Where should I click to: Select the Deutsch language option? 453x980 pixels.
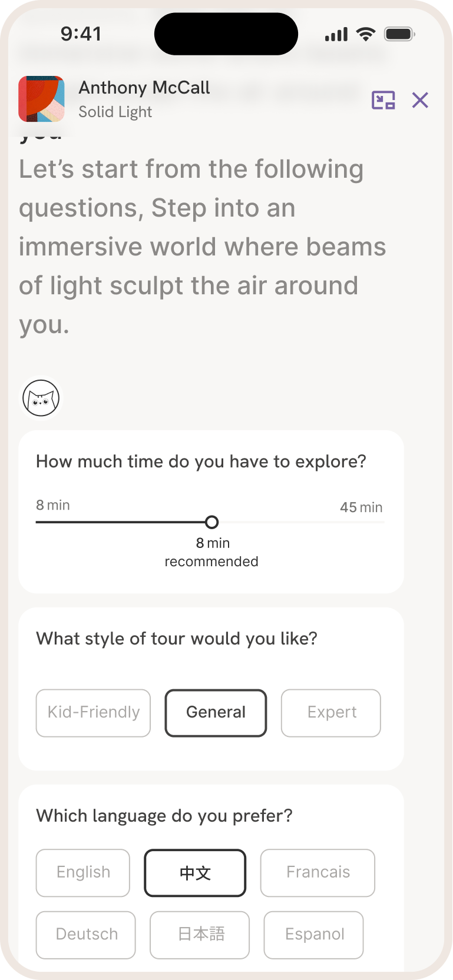coord(86,935)
